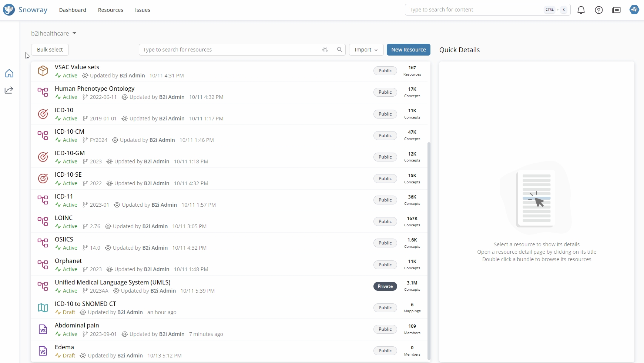
Task: Click the New Resource button
Action: pyautogui.click(x=408, y=50)
